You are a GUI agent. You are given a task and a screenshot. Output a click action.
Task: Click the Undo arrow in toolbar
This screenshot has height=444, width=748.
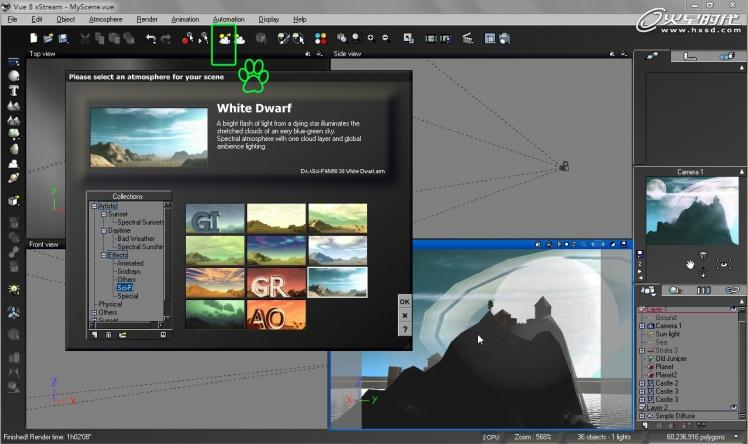coord(150,38)
